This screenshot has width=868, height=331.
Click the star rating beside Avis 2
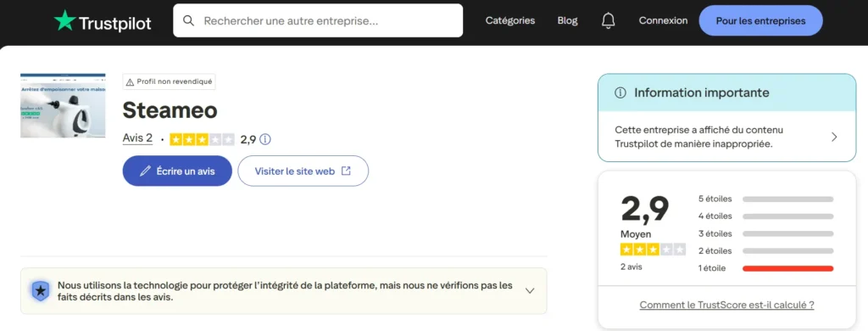click(x=202, y=139)
